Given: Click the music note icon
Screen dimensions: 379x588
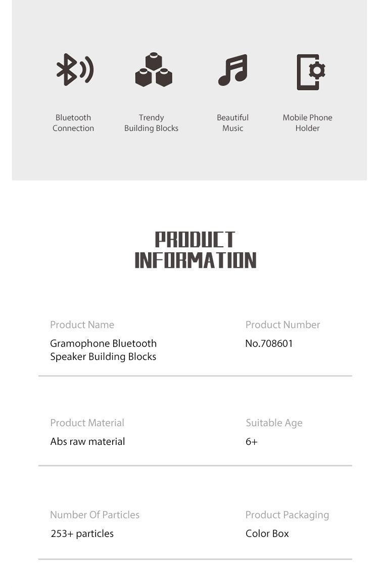Looking at the screenshot, I should point(233,70).
